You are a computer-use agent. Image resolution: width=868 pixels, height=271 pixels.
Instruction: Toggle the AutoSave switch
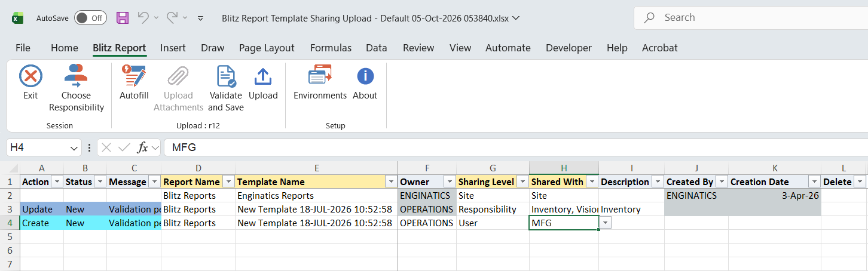coord(90,18)
